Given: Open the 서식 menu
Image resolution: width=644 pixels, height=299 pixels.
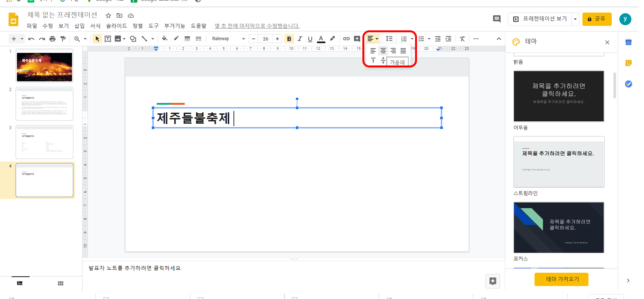Looking at the screenshot, I should point(95,26).
